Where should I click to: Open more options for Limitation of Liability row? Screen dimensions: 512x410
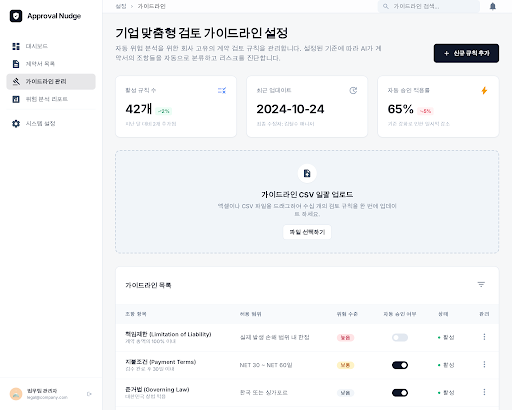[484, 337]
